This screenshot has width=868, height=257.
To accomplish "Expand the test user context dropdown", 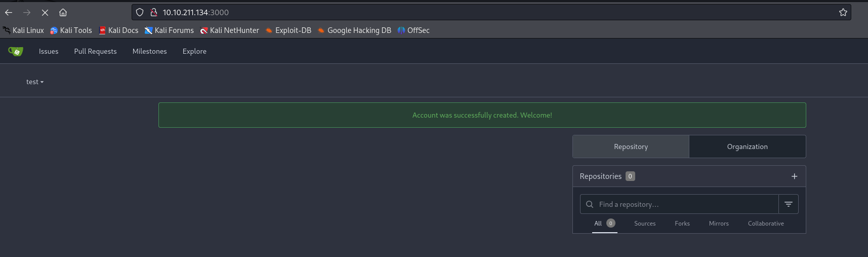I will [35, 82].
